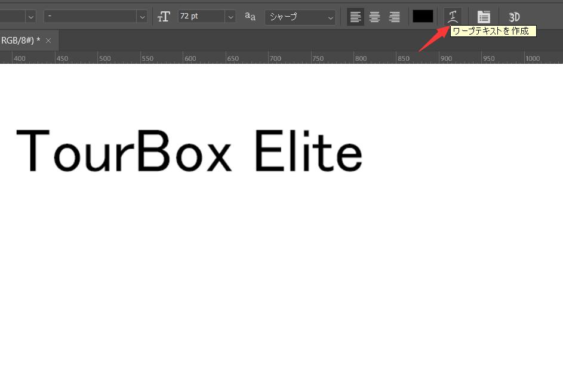
Task: Left align the text
Action: (355, 17)
